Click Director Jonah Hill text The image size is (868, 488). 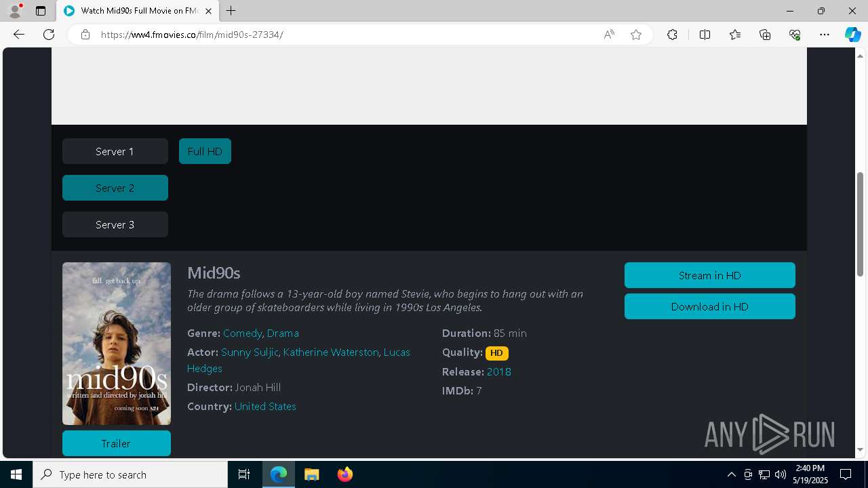234,388
